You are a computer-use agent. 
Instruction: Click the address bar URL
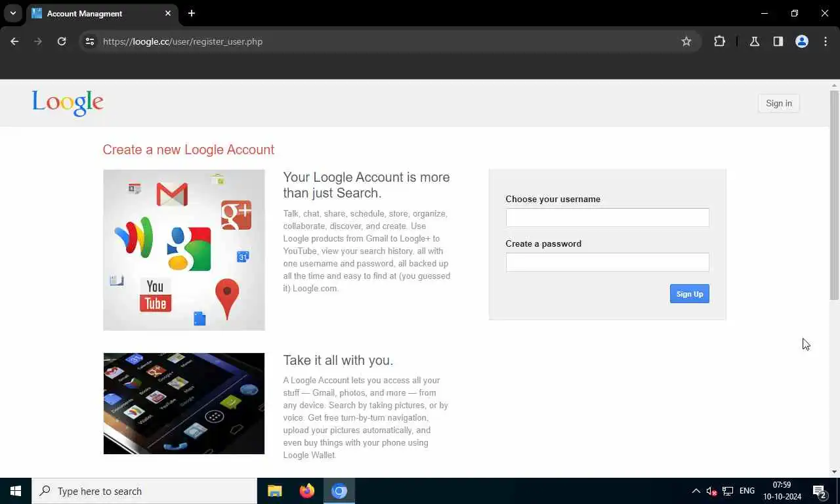click(x=182, y=41)
